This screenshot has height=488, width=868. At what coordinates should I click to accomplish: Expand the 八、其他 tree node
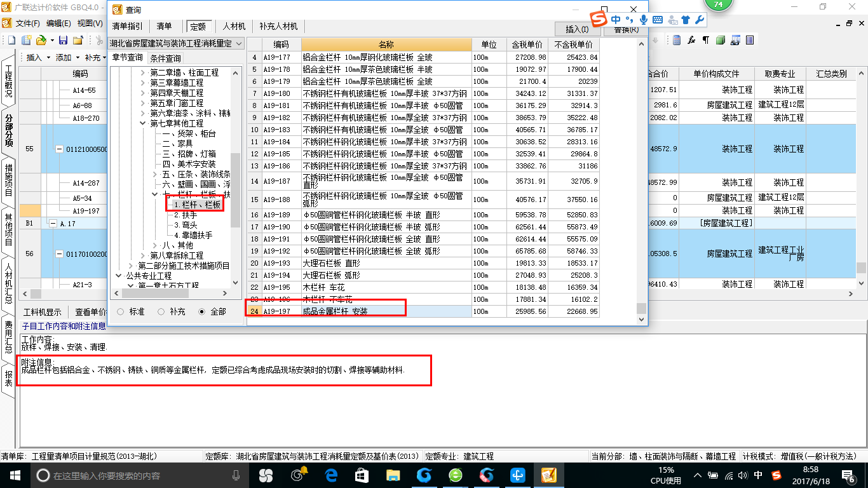pos(154,245)
